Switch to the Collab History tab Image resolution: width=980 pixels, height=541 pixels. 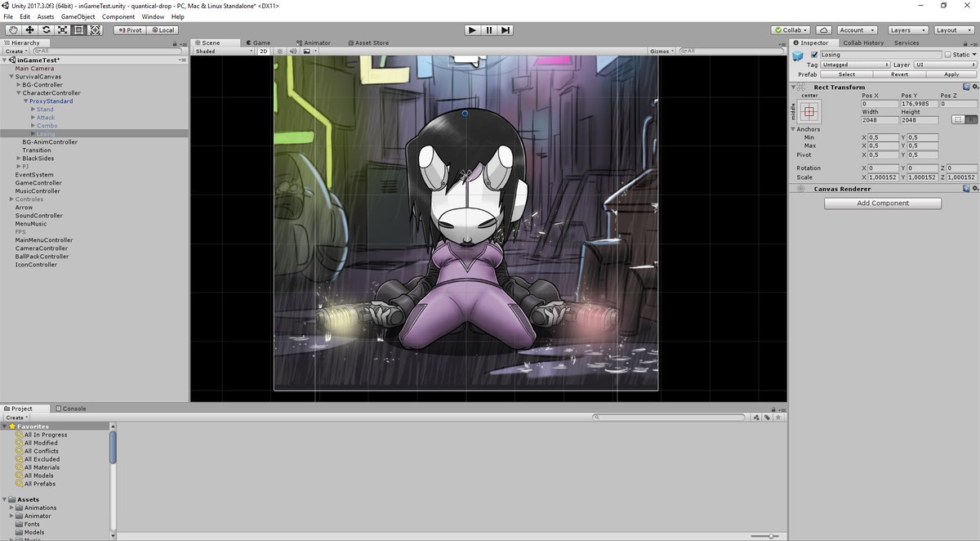tap(862, 42)
